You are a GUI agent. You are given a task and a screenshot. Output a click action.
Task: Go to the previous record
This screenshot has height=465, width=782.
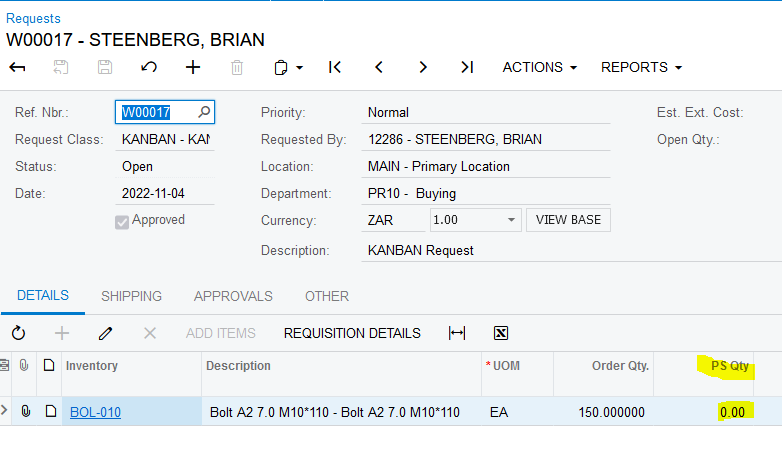click(379, 67)
